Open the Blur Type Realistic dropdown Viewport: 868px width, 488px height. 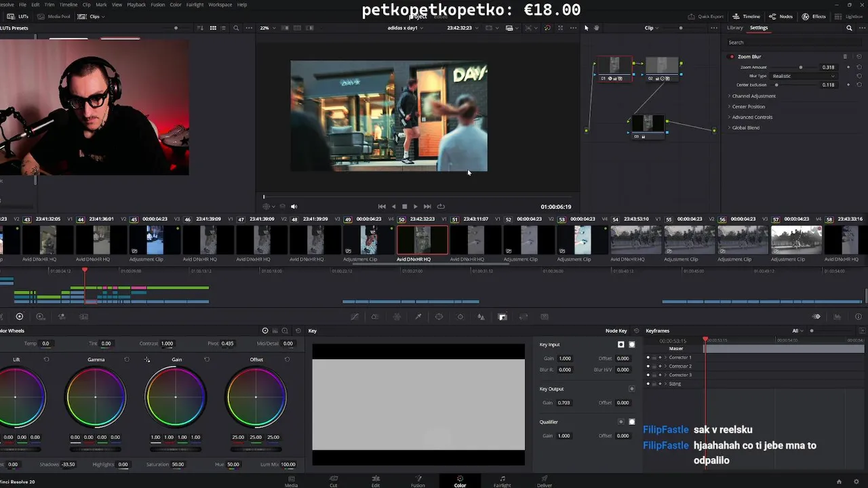pos(804,76)
